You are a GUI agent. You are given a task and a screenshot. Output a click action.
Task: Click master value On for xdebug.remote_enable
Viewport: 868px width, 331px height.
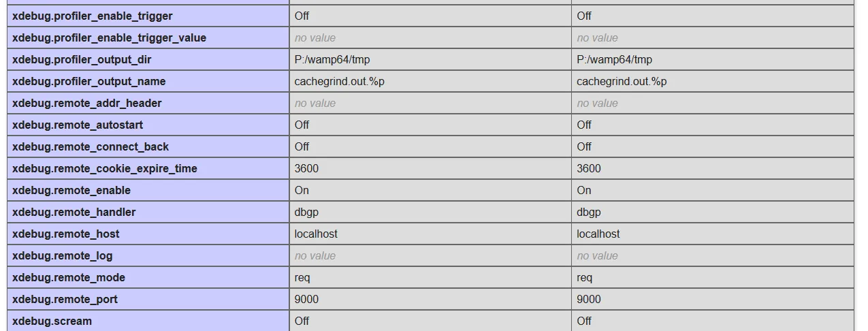(x=584, y=190)
